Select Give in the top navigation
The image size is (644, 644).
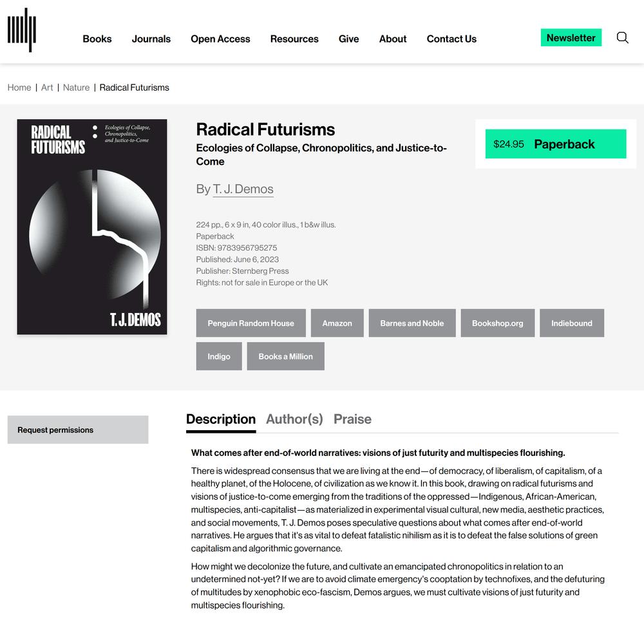[x=348, y=39]
